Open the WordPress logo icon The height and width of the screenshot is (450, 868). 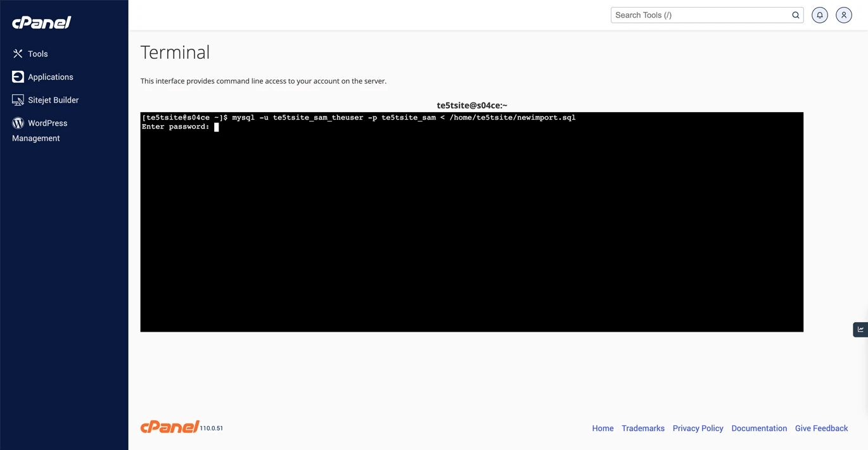18,123
